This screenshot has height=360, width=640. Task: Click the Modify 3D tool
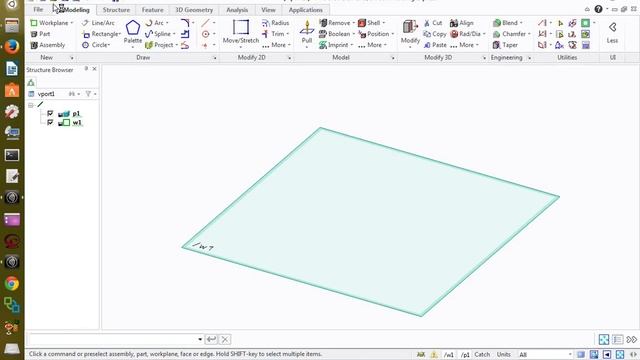point(410,32)
